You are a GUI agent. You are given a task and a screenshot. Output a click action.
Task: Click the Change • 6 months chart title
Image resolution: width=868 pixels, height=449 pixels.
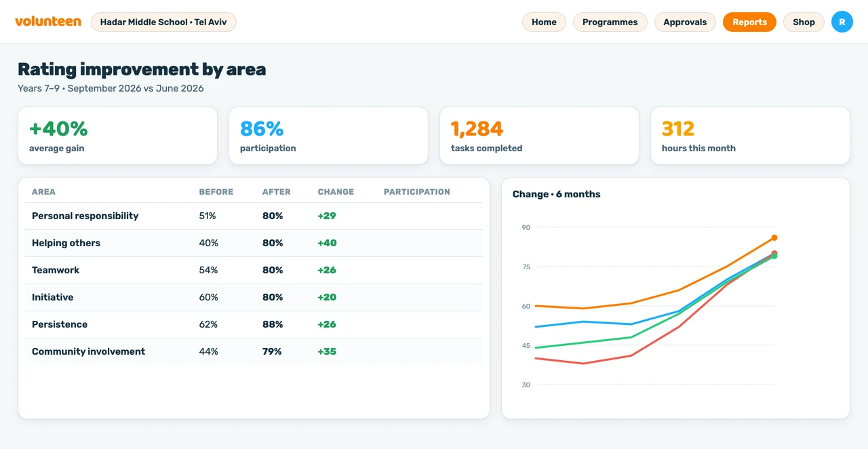556,194
